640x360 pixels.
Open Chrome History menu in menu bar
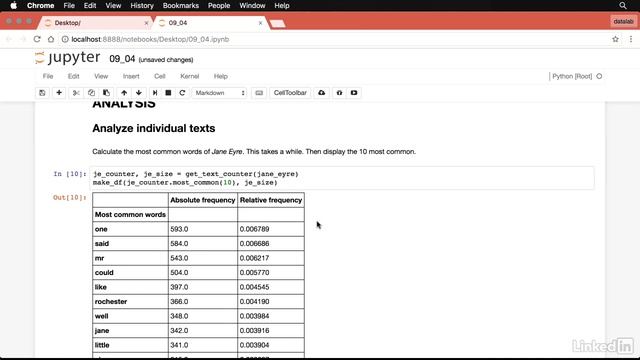pyautogui.click(x=142, y=6)
